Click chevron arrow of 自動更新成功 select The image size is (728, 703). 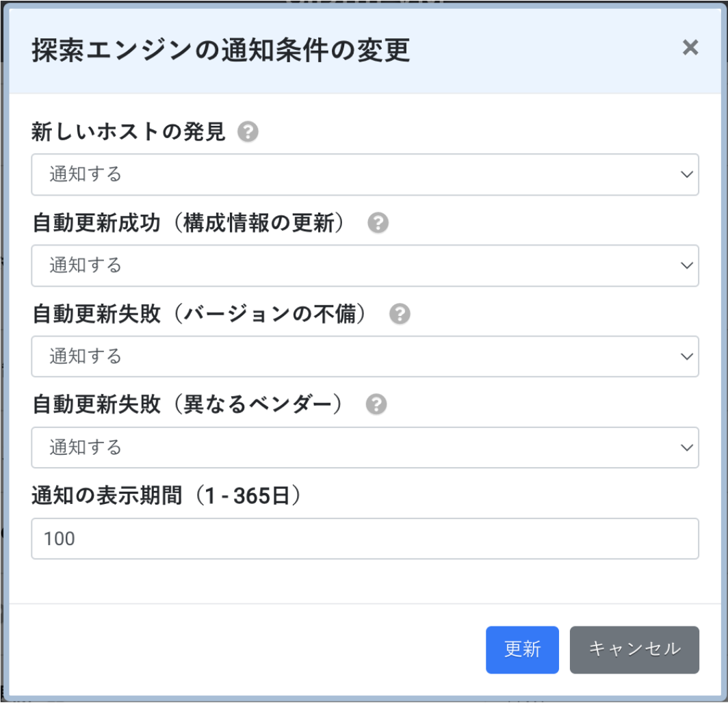click(x=687, y=265)
